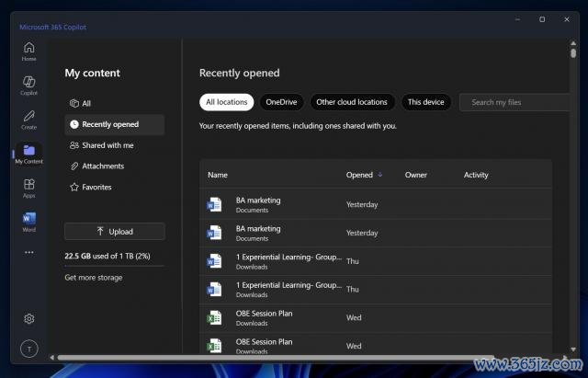588x378 pixels.
Task: Open Favorites section
Action: coord(114,187)
